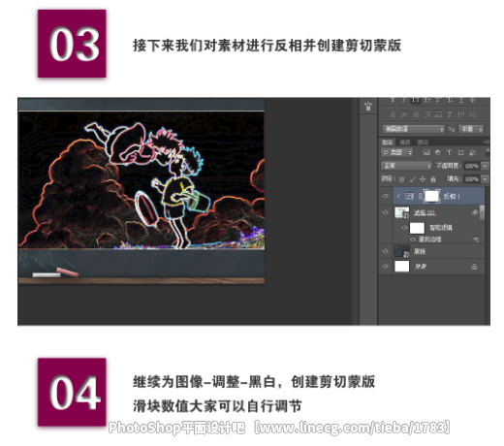Click the 查找边缘 filter name
Image resolution: width=504 pixels, height=446 pixels.
[x=430, y=239]
